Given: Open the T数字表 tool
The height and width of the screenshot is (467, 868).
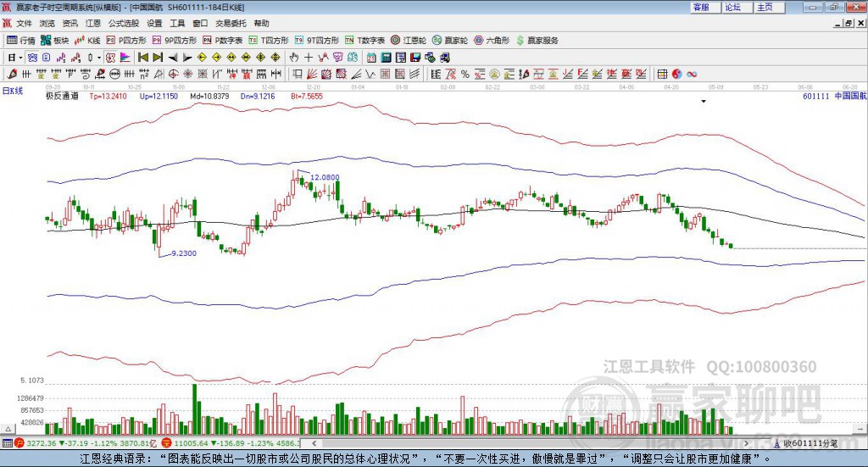Looking at the screenshot, I should point(364,41).
